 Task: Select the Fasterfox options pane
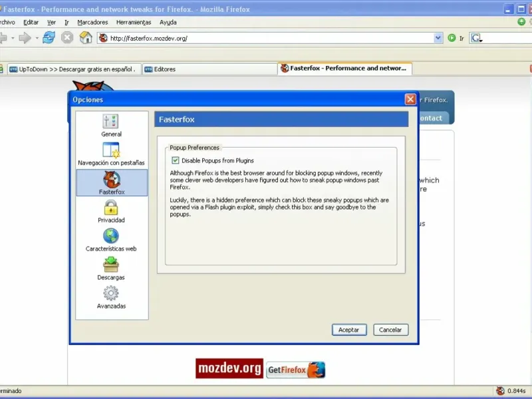click(x=112, y=182)
